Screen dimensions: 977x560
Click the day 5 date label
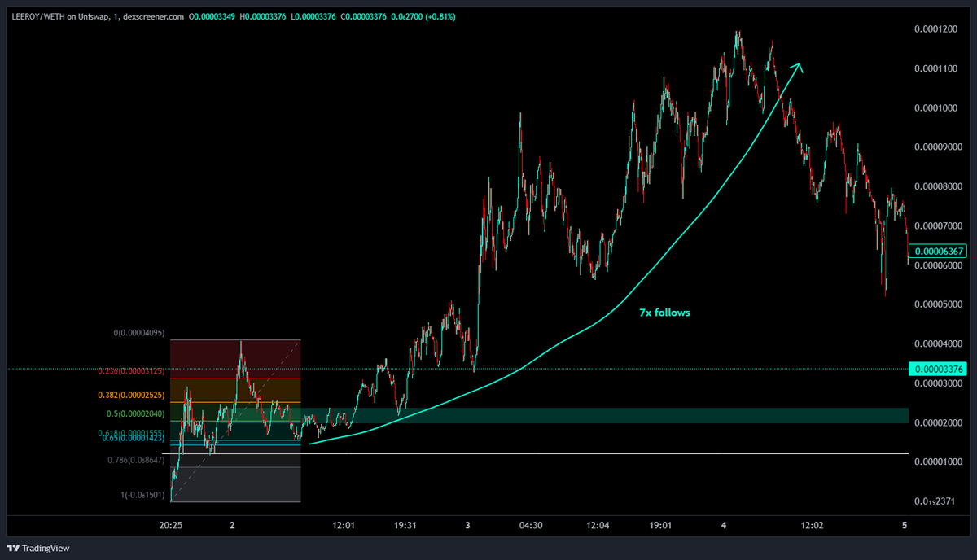(x=905, y=526)
